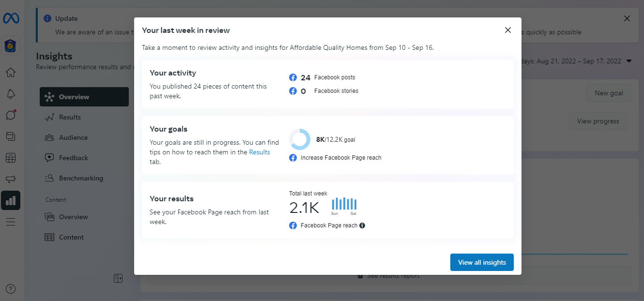The height and width of the screenshot is (301, 644).
Task: Click the goal progress donut chart
Action: tap(299, 139)
